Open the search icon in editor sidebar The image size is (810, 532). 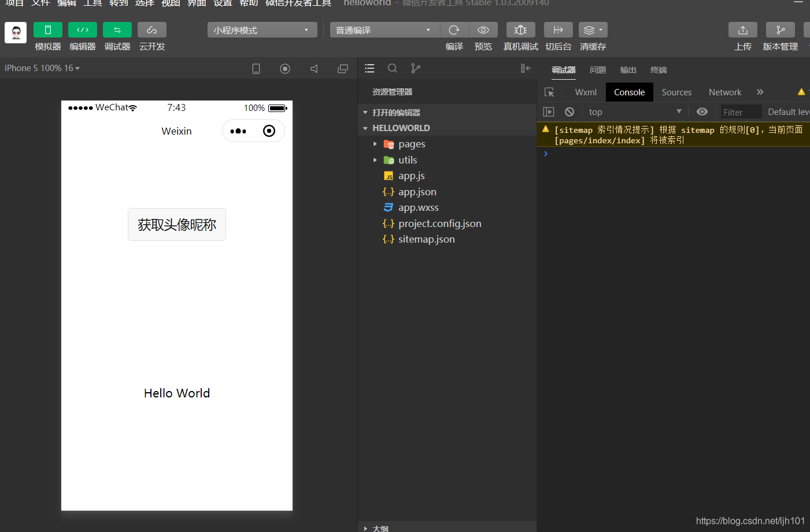pos(393,69)
